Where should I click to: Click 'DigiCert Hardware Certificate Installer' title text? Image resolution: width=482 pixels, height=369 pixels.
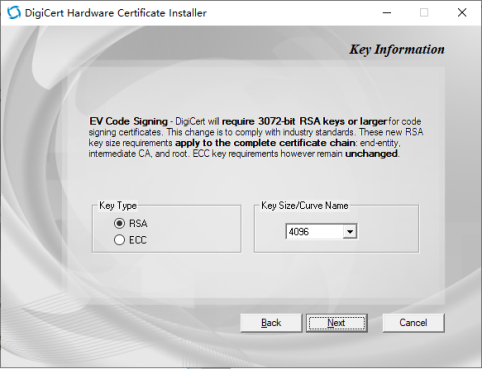[116, 13]
